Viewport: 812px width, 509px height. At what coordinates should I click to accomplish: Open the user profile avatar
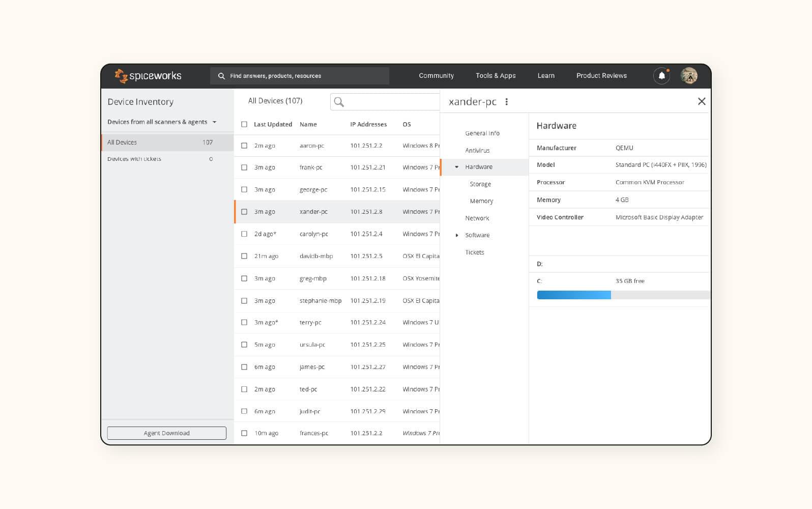click(689, 76)
